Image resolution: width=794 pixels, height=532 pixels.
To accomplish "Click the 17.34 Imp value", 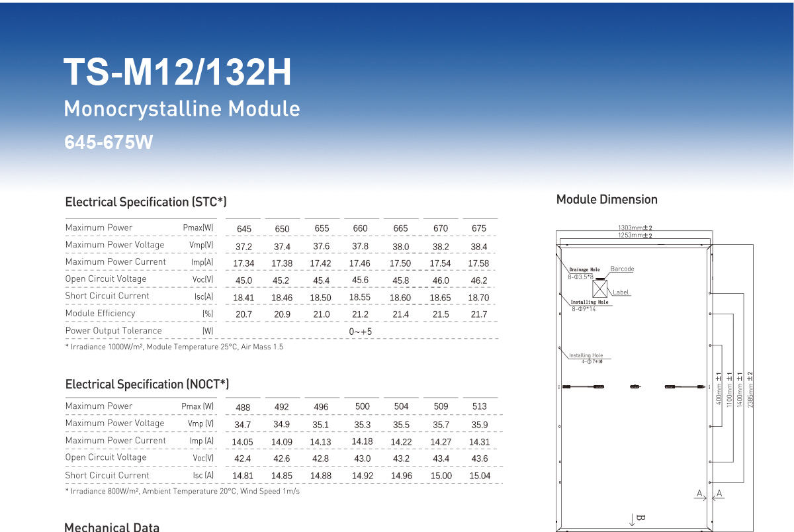I will point(243,263).
